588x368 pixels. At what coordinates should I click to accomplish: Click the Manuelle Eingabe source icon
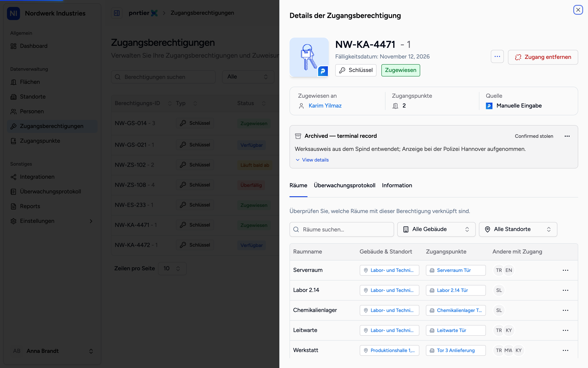(489, 106)
